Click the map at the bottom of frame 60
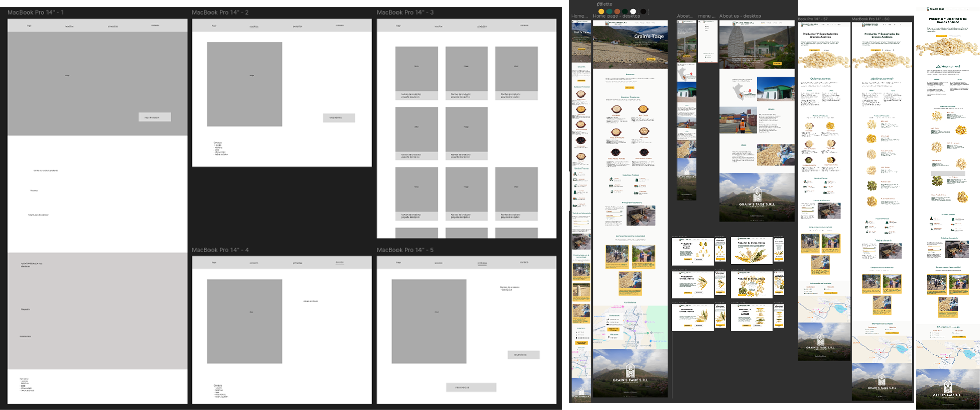Image resolution: width=980 pixels, height=410 pixels. pos(882,349)
